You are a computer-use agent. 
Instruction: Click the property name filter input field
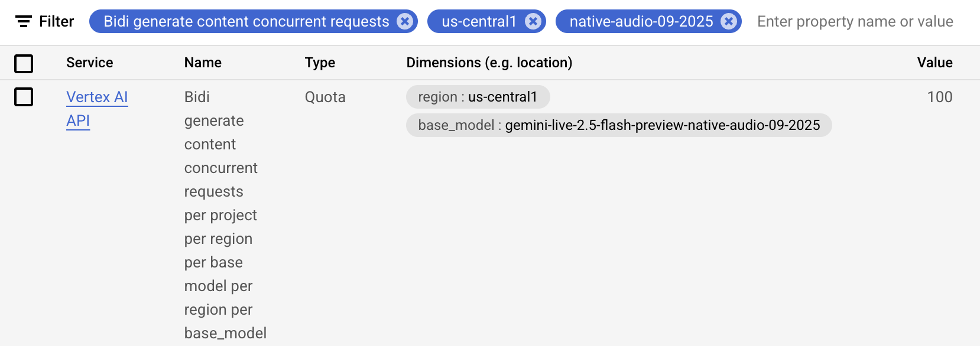[851, 21]
